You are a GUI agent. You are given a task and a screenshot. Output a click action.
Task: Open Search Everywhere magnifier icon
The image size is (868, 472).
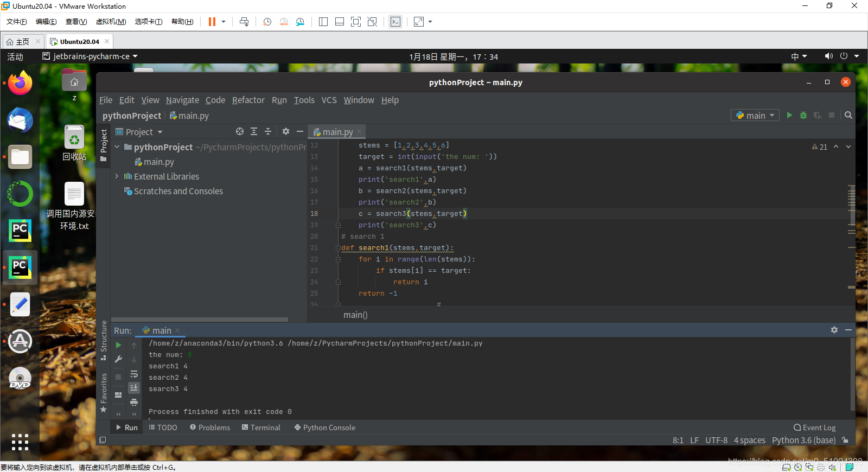[x=848, y=115]
